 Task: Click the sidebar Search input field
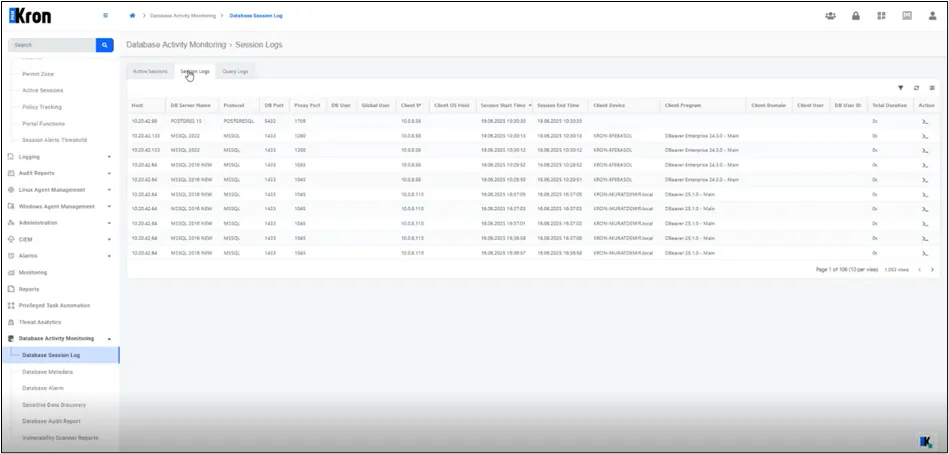[51, 45]
